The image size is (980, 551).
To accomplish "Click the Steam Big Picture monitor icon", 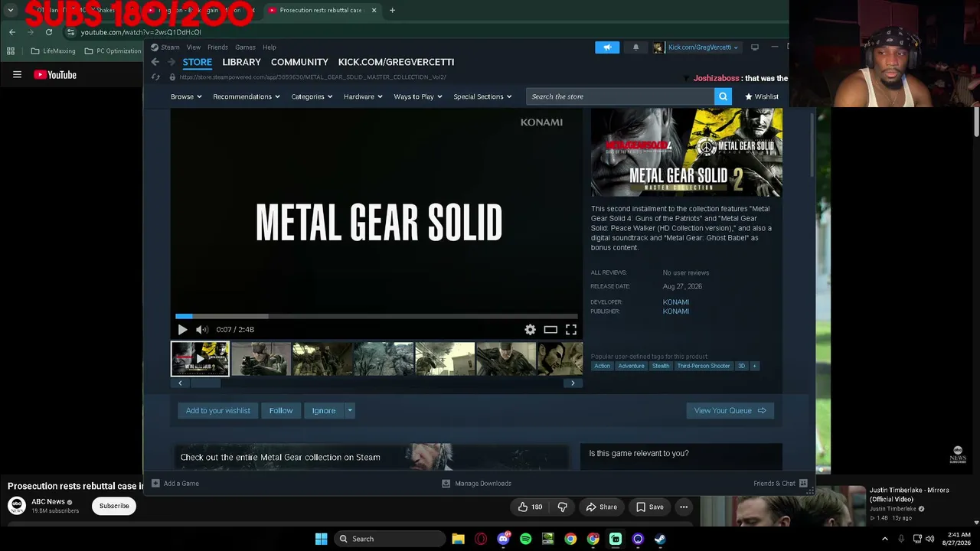I will tap(755, 47).
